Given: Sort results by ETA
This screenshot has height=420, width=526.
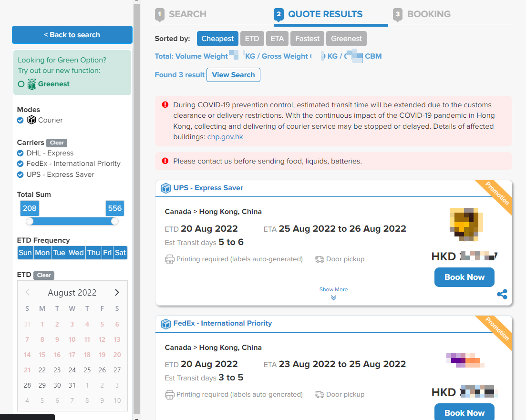Looking at the screenshot, I should coord(277,39).
